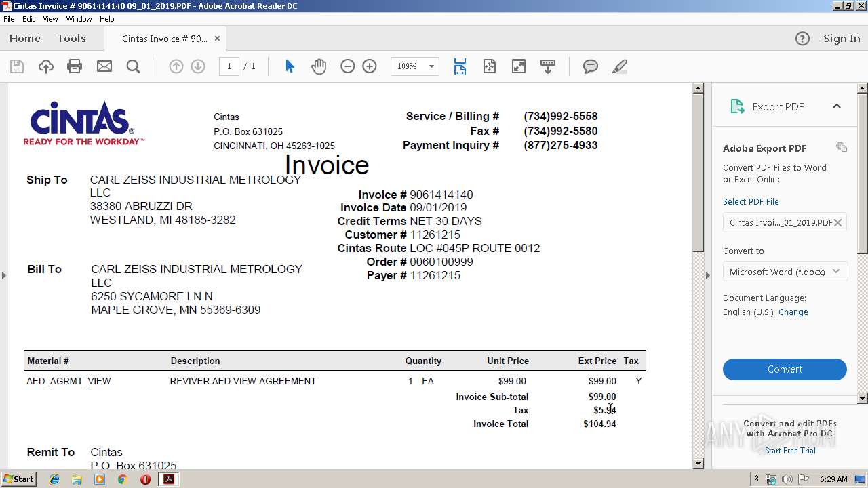Click document vertical scrollbar up arrow
The height and width of the screenshot is (488, 868).
click(698, 88)
